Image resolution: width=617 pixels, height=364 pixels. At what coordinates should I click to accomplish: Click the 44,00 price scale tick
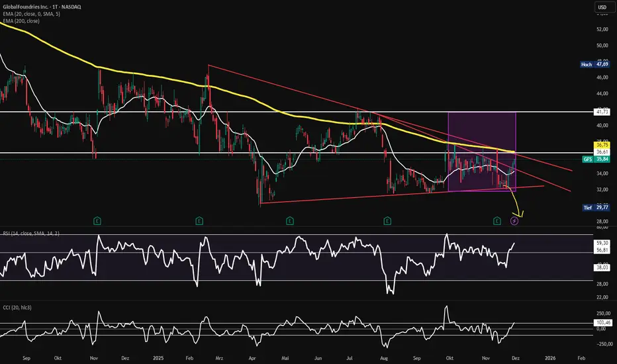[602, 94]
